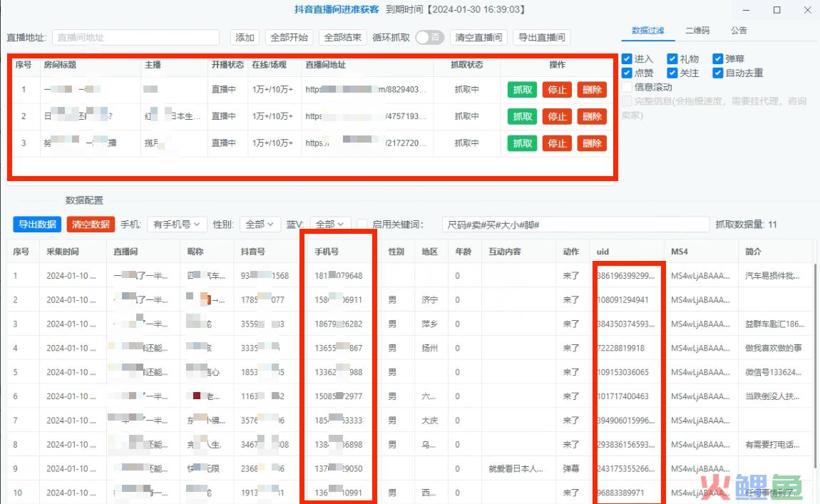Click the MS4 column header
Viewport: 820px width, 504px height.
point(680,252)
